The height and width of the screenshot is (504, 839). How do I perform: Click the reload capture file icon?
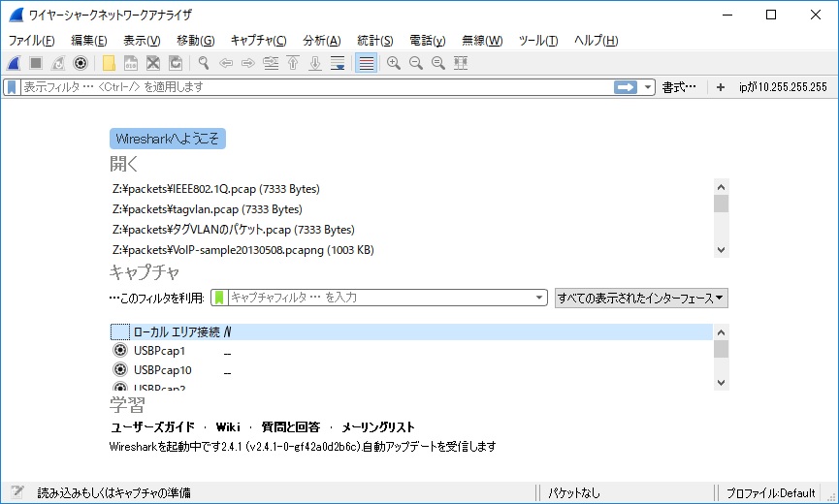click(x=176, y=63)
